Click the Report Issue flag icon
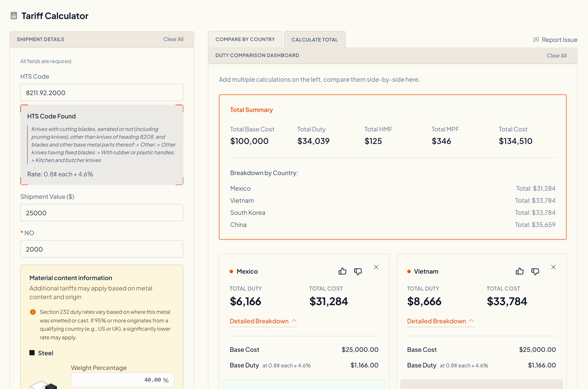 pos(536,40)
